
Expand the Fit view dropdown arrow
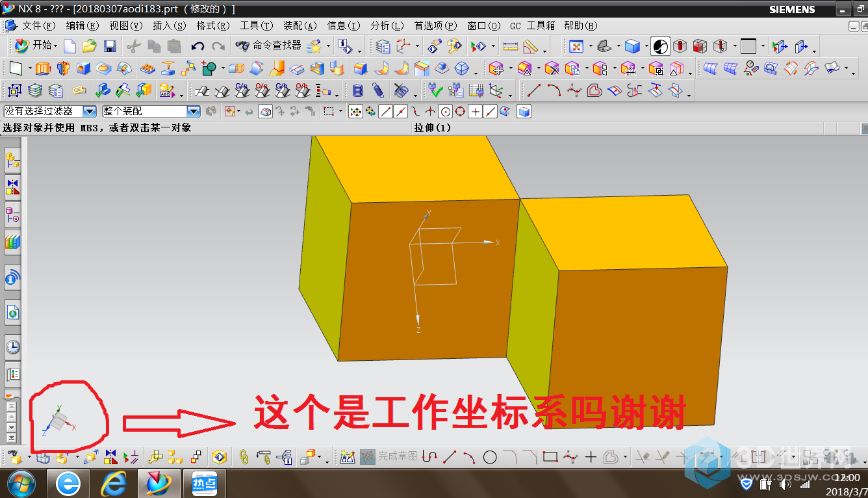pyautogui.click(x=590, y=46)
